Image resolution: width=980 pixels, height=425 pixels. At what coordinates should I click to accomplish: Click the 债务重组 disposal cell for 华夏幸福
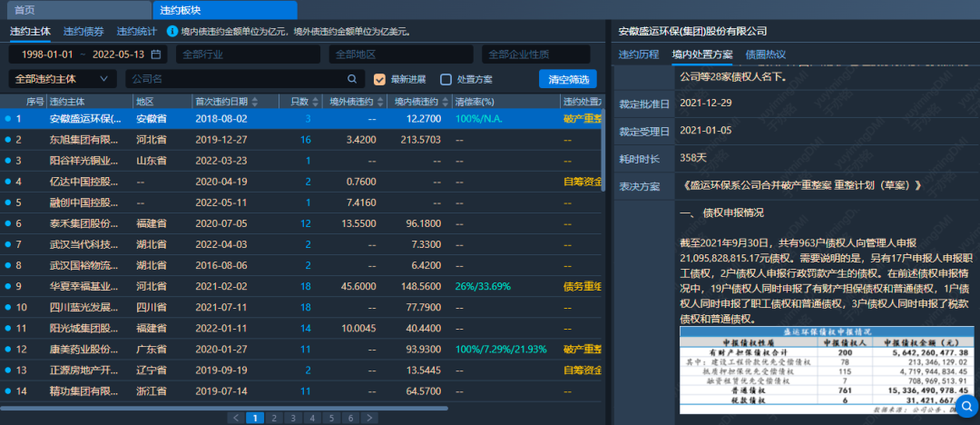(x=582, y=286)
